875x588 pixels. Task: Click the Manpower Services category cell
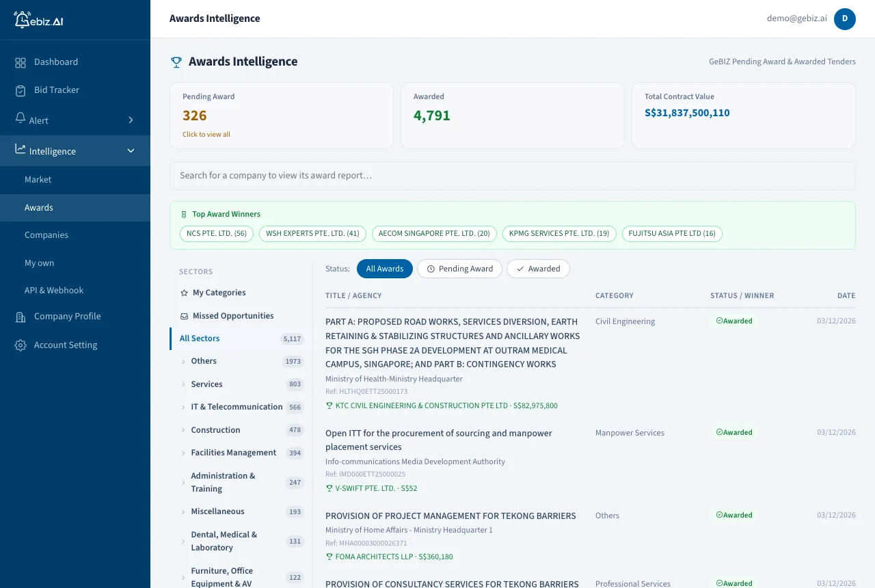[630, 433]
